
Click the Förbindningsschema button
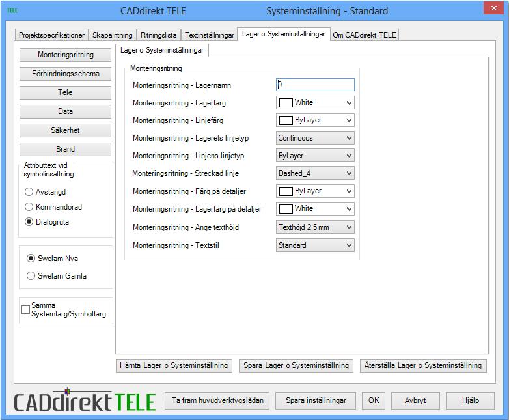click(x=65, y=74)
